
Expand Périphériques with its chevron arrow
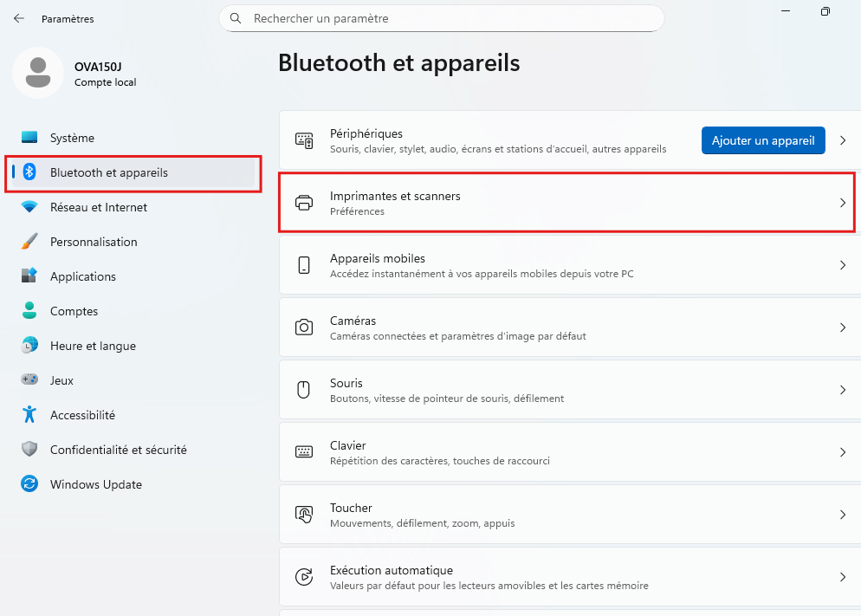pyautogui.click(x=843, y=140)
